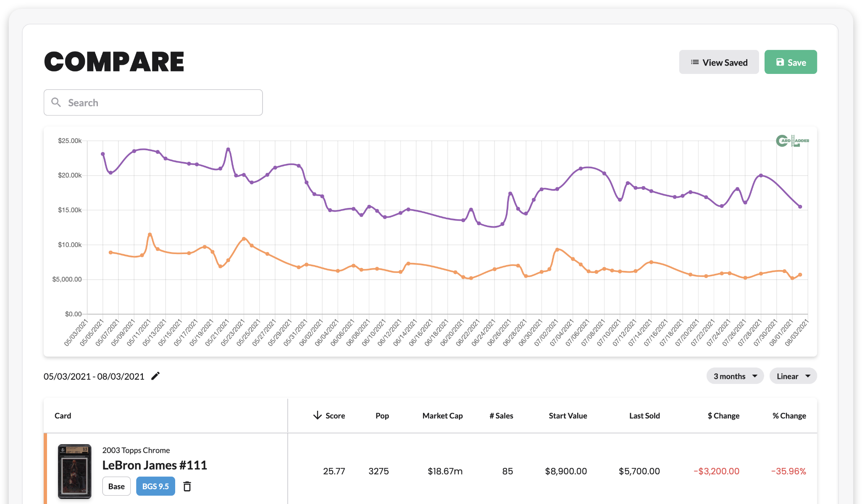This screenshot has width=862, height=504.
Task: Click the first orange data point on chart
Action: (x=110, y=252)
